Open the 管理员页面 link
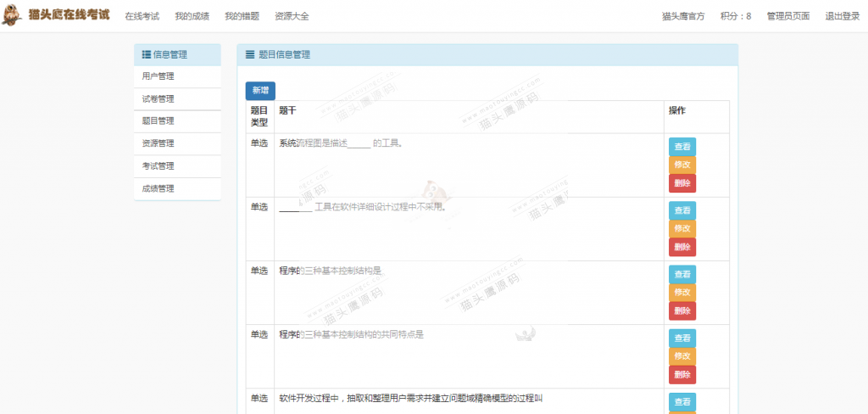This screenshot has height=414, width=868. tap(788, 16)
